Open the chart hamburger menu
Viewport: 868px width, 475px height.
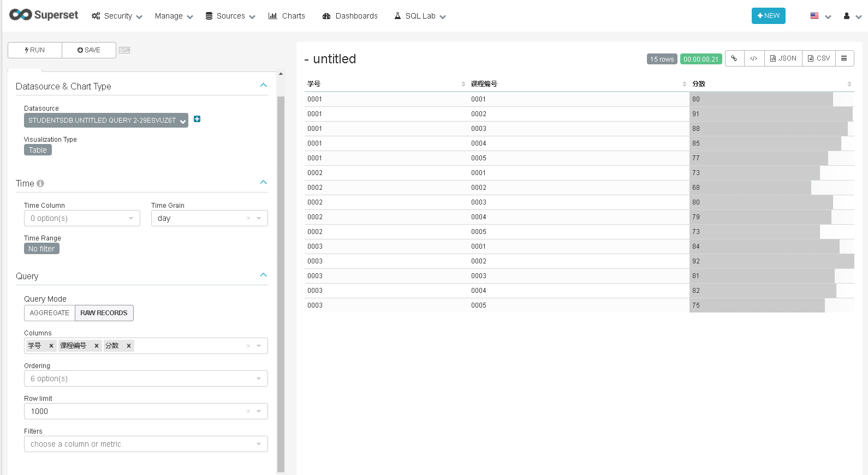[845, 58]
